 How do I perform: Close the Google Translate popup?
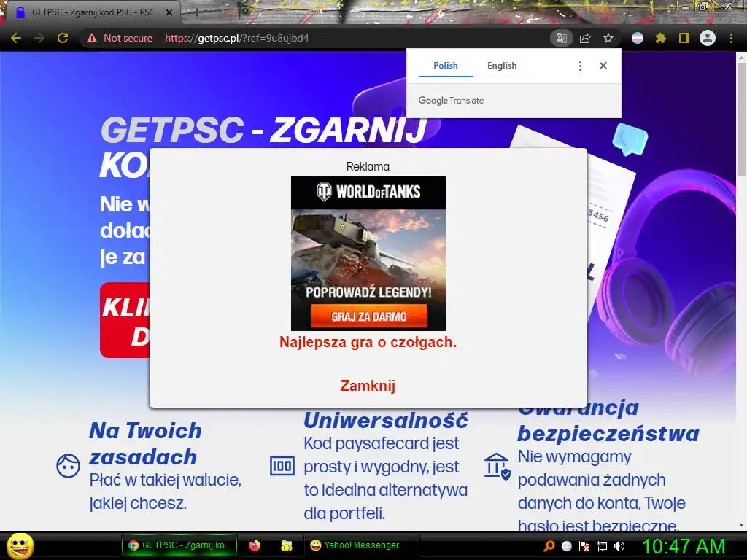pos(603,66)
